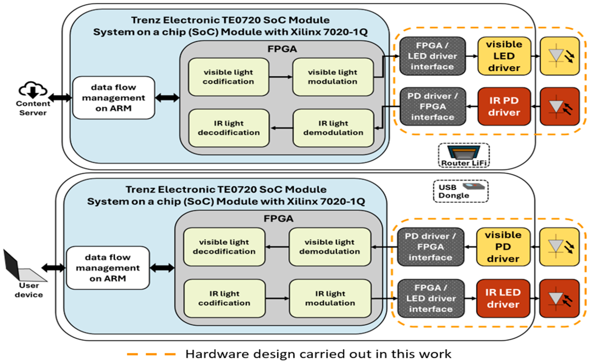This screenshot has height=364, width=591.
Task: Click the IR LED driver red box
Action: point(503,299)
